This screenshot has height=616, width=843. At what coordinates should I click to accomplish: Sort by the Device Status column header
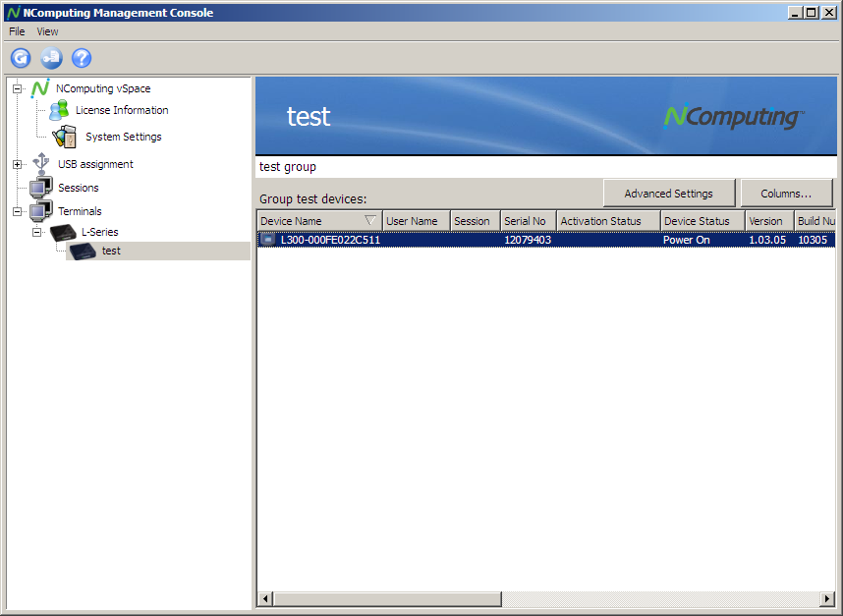[x=702, y=221]
